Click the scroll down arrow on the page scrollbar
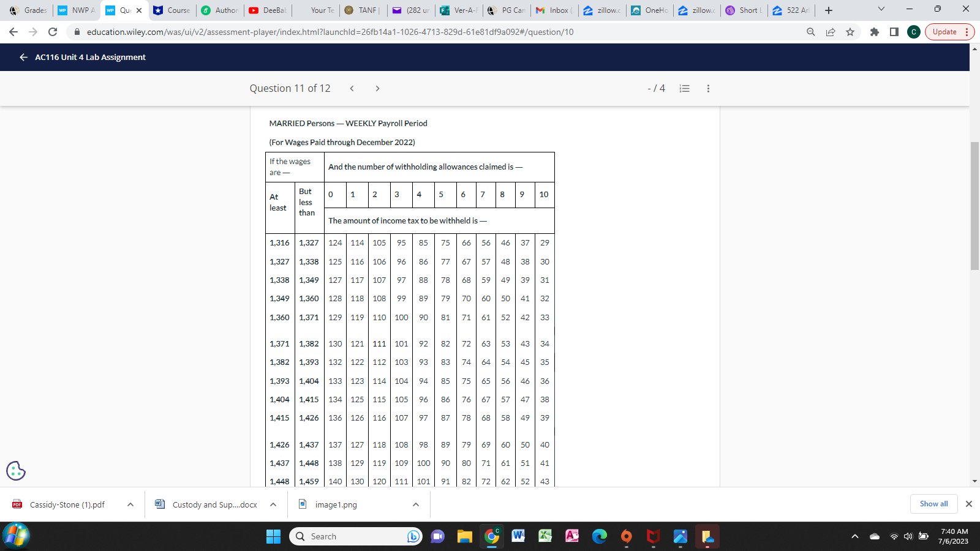980x551 pixels. click(974, 481)
